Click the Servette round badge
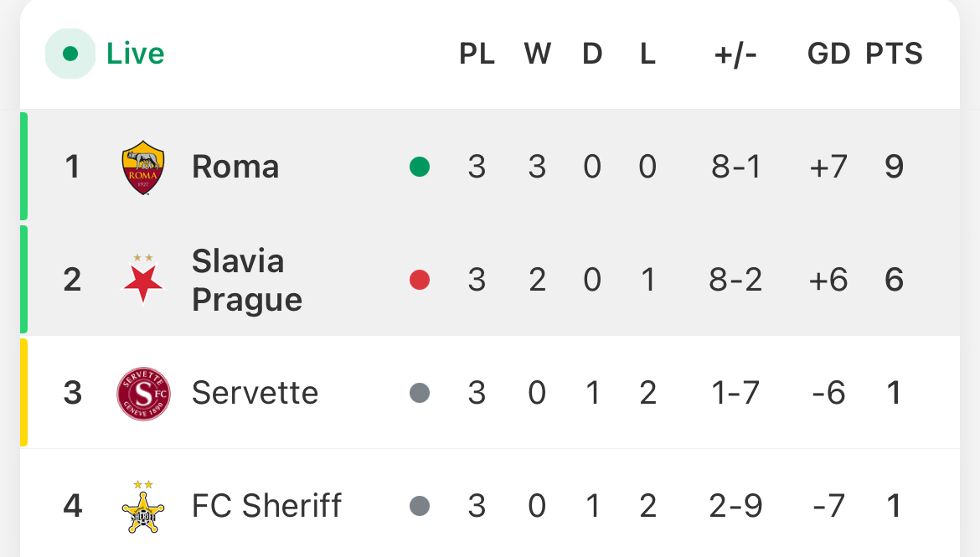 pyautogui.click(x=143, y=393)
